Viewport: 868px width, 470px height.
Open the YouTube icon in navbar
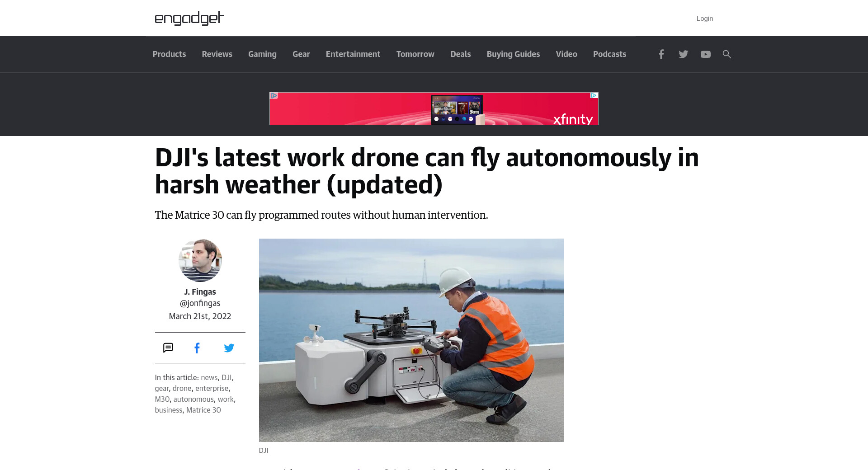coord(705,54)
